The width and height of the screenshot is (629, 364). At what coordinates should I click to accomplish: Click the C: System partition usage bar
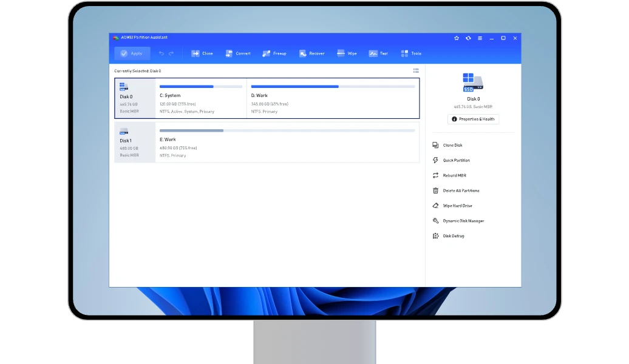pos(201,87)
